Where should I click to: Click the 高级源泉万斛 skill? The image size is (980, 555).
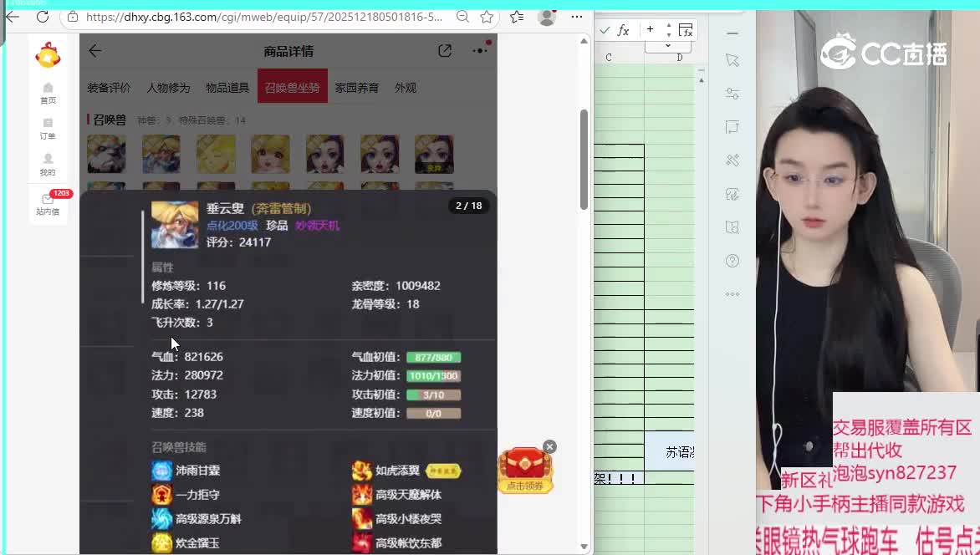[197, 519]
